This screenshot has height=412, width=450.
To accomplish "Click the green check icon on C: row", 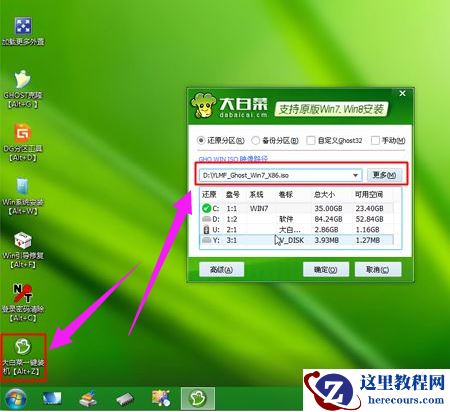I will pyautogui.click(x=206, y=208).
